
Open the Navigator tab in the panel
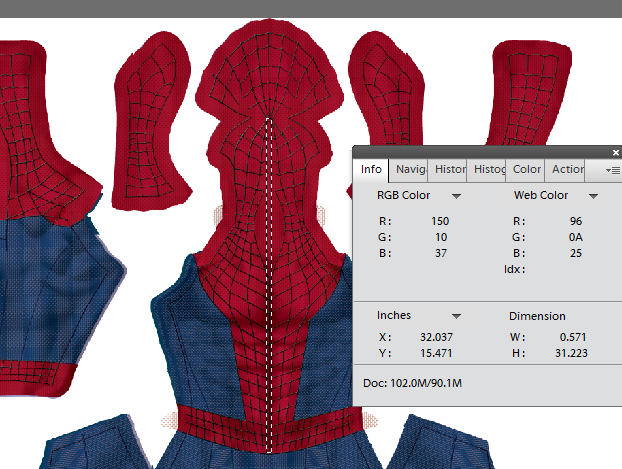click(409, 170)
